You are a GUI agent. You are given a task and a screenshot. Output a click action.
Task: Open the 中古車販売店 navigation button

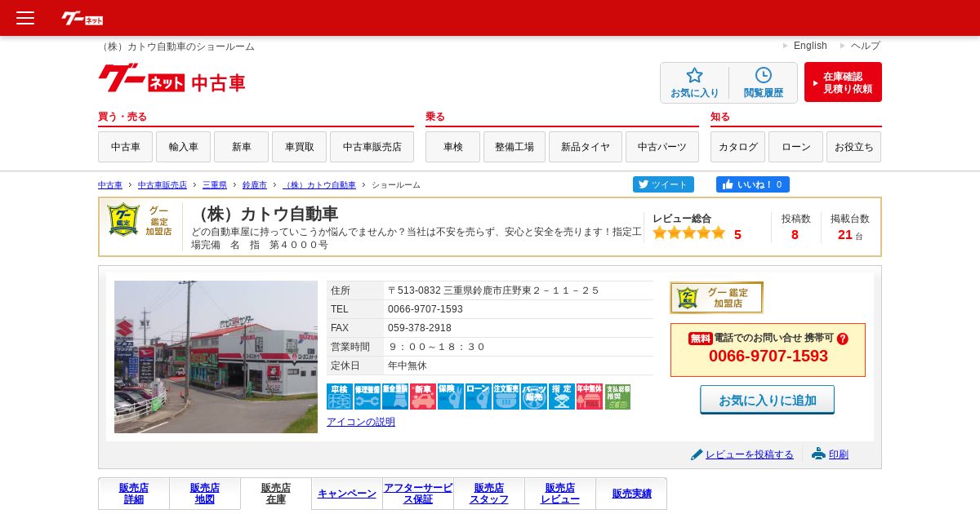click(372, 147)
